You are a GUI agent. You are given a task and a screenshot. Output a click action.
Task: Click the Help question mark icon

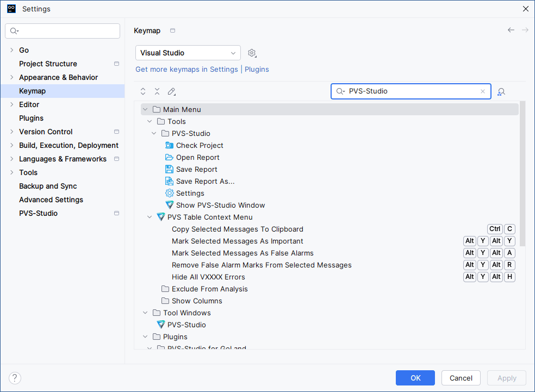[15, 378]
